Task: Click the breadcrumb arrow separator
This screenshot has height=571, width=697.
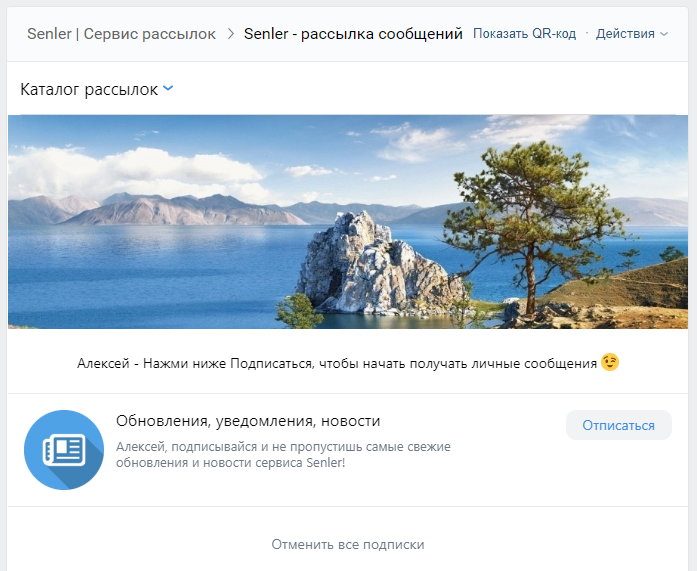Action: (x=230, y=34)
